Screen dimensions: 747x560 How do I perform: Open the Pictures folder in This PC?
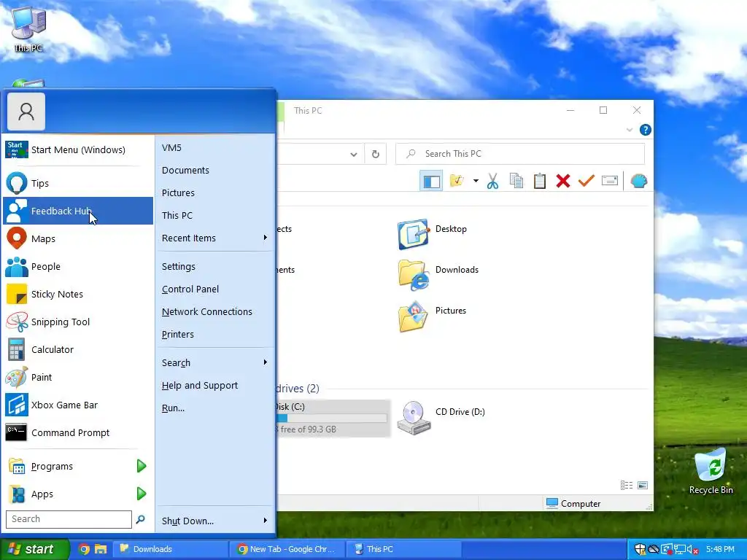tap(433, 316)
